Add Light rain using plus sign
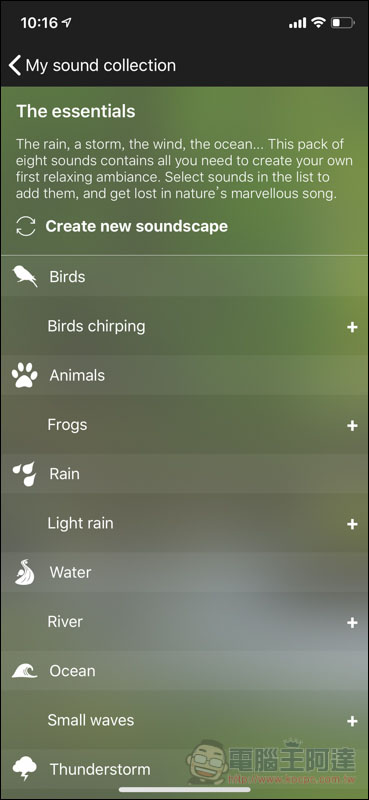 coord(352,523)
